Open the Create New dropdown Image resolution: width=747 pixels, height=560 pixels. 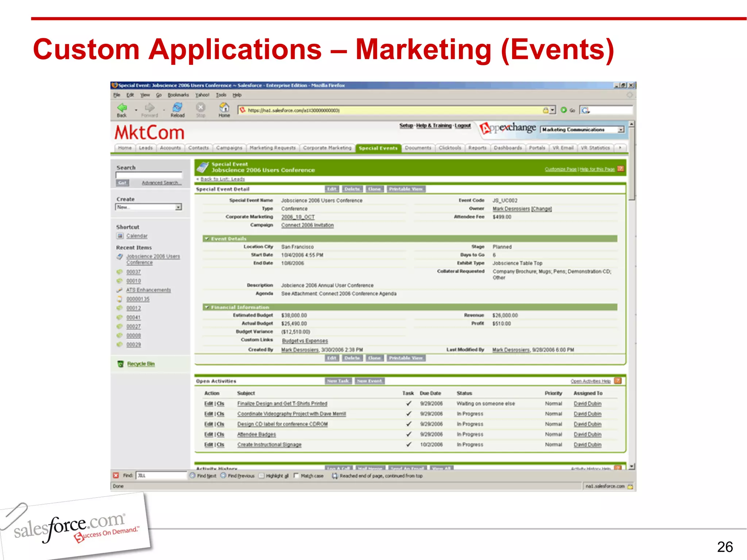coord(148,207)
